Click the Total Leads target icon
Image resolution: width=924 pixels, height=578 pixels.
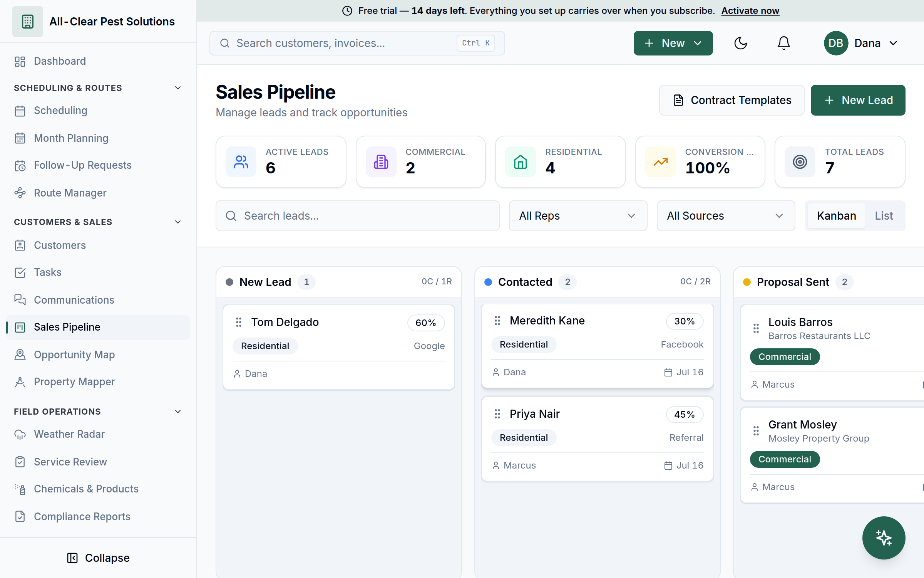click(800, 162)
